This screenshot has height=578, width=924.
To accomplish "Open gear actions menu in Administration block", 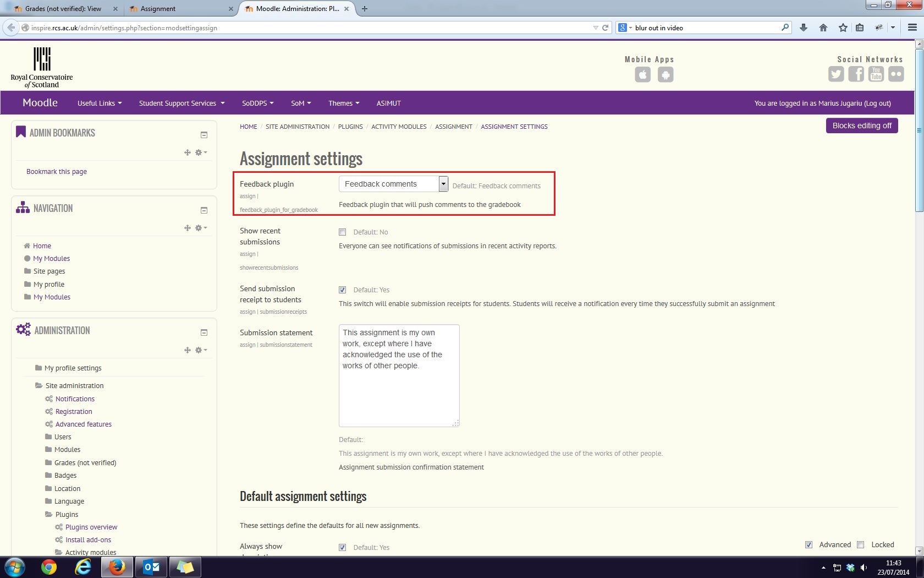I will 201,350.
